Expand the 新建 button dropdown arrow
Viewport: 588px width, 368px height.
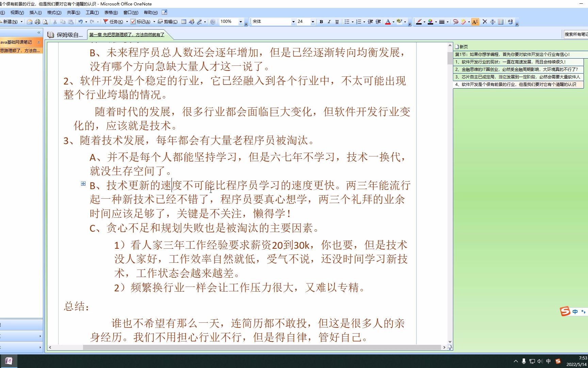[21, 22]
